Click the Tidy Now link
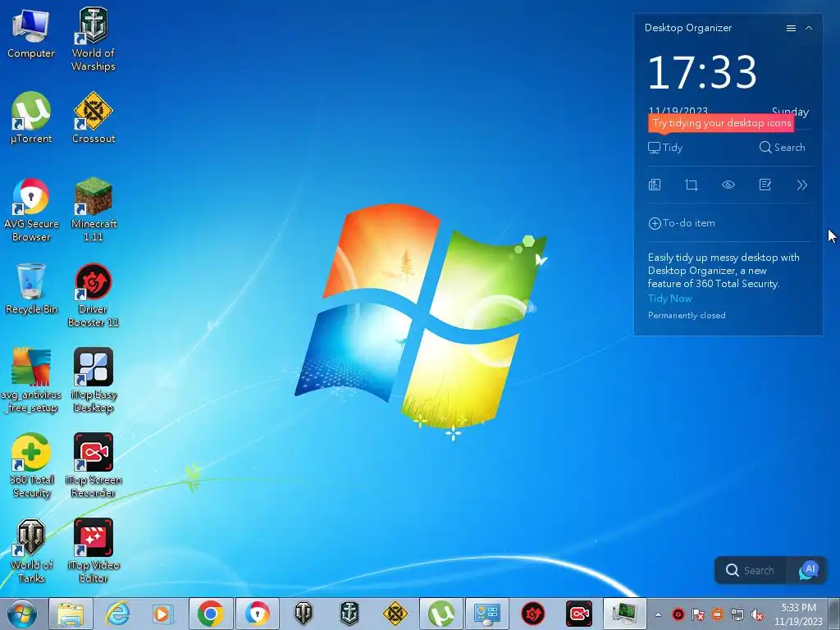Image resolution: width=840 pixels, height=630 pixels. pos(669,299)
